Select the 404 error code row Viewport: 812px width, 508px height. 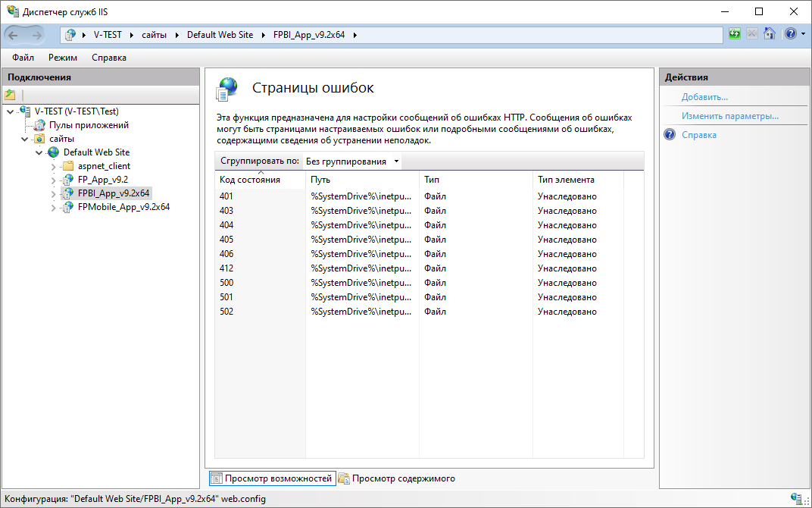226,225
